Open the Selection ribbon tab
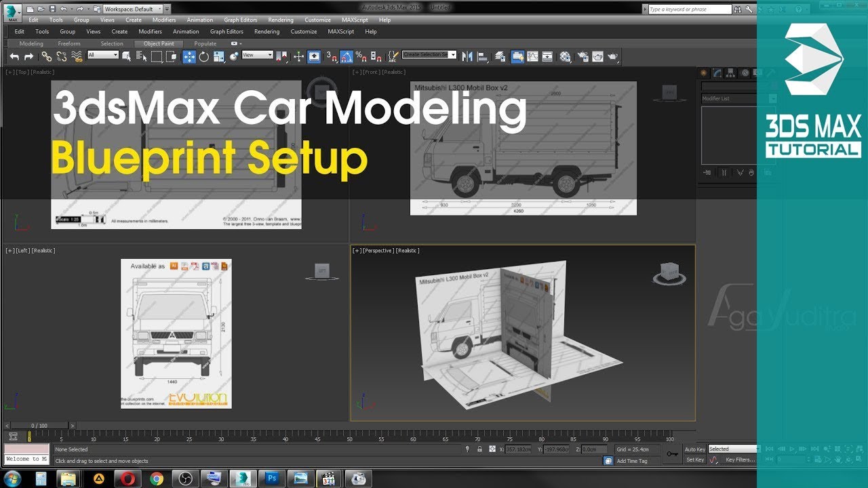The width and height of the screenshot is (868, 488). point(112,43)
